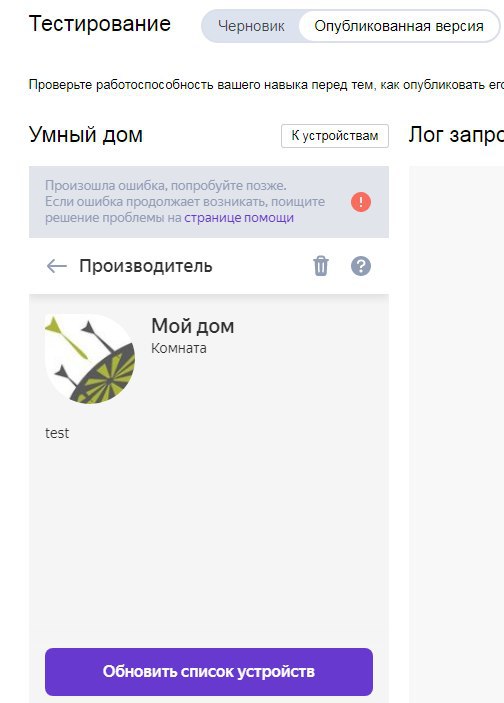Click the test device description text
This screenshot has height=703, width=504.
tap(57, 433)
